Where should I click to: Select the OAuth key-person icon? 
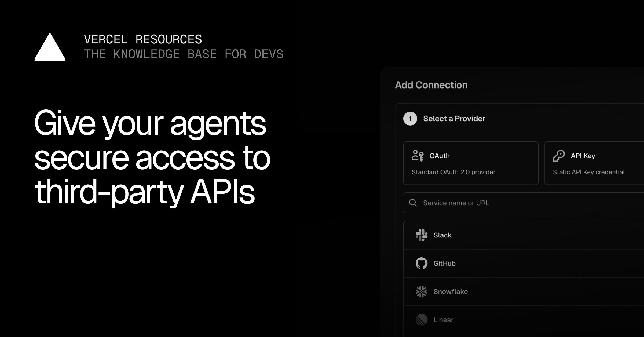click(418, 156)
